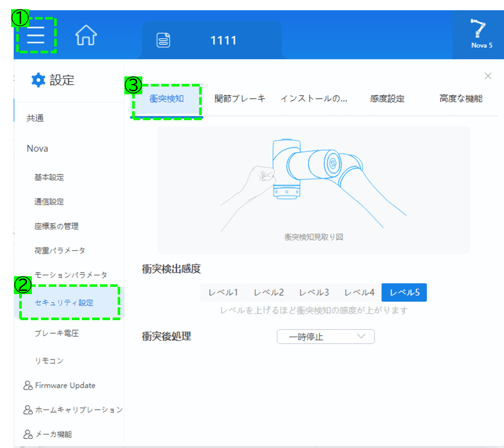504x448 pixels.
Task: Switch to the 関節ブレーキ tab
Action: tap(240, 98)
